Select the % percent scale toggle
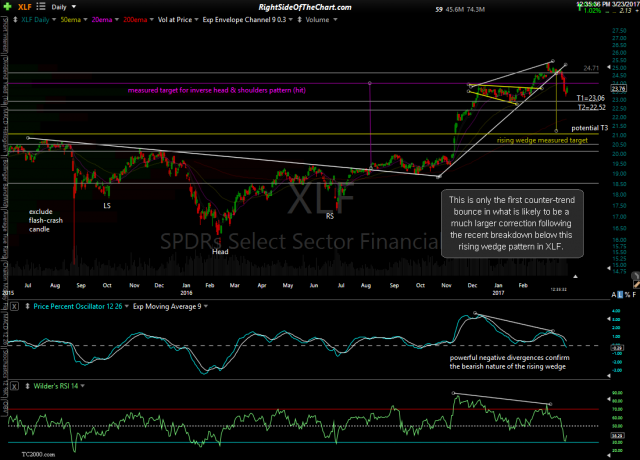Screen dimensions: 640x460 (628, 295)
